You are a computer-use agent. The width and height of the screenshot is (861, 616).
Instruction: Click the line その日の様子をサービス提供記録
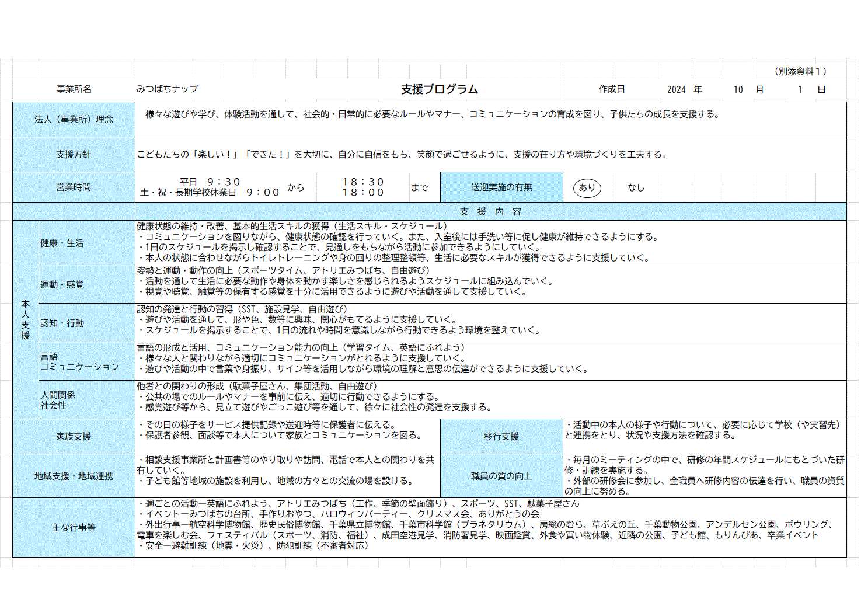267,425
